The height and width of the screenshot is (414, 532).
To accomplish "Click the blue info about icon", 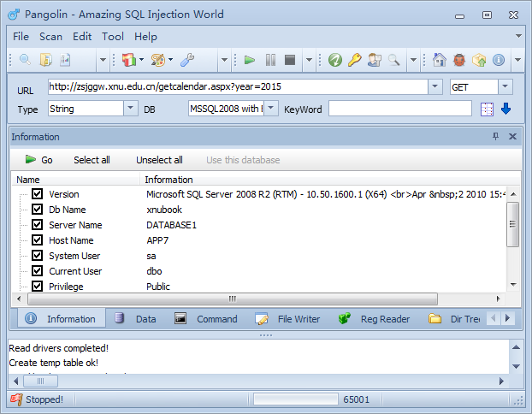I will tap(499, 61).
